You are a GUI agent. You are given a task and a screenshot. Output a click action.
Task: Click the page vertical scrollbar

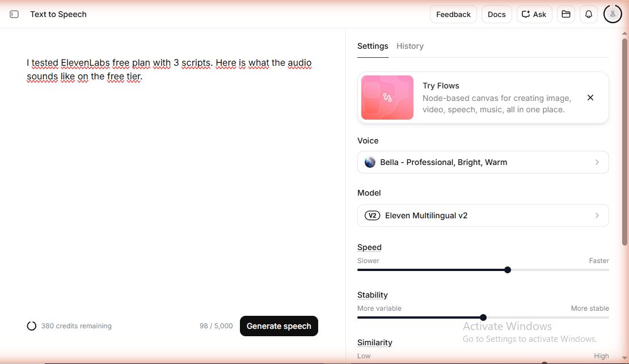(624, 142)
